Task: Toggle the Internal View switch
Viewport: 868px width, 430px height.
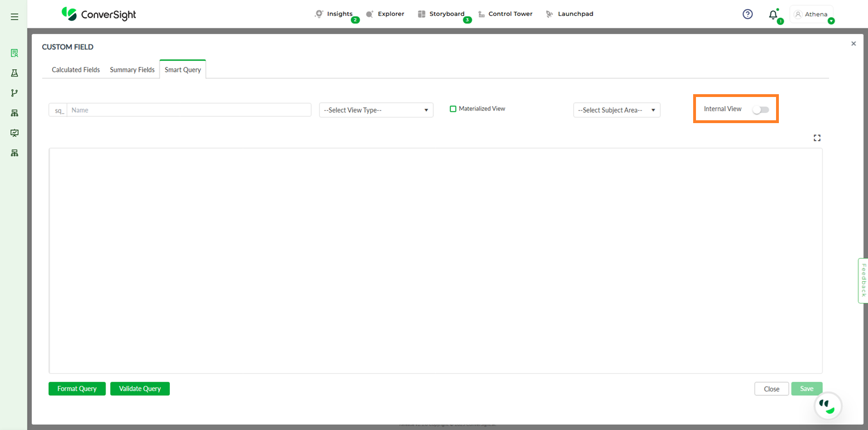Action: tap(760, 109)
